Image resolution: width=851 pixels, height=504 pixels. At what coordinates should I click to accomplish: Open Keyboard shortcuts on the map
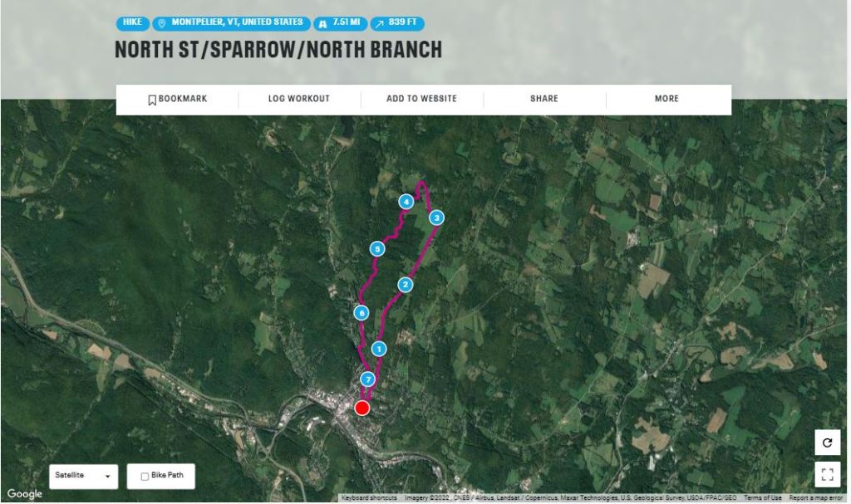pos(369,498)
